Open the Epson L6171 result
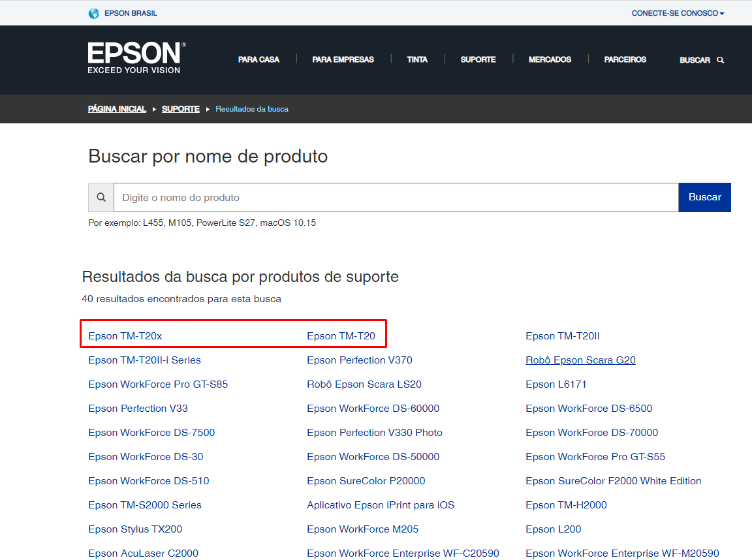Image resolution: width=752 pixels, height=560 pixels. [x=556, y=384]
